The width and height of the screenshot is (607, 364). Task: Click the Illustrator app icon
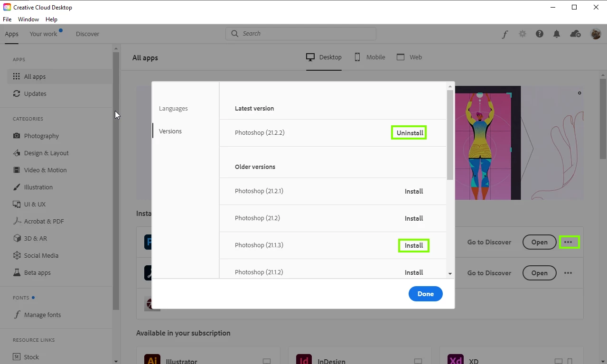point(152,359)
